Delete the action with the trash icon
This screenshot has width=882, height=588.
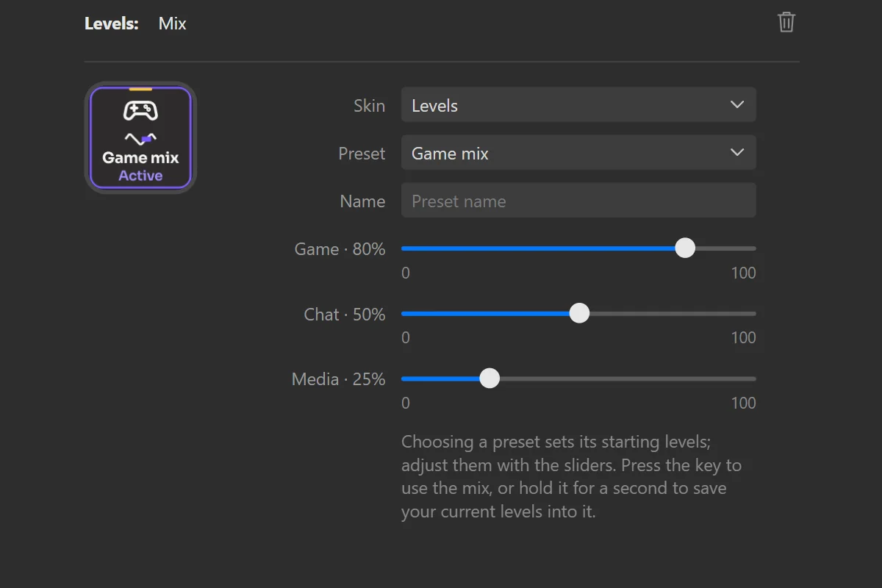pos(786,22)
